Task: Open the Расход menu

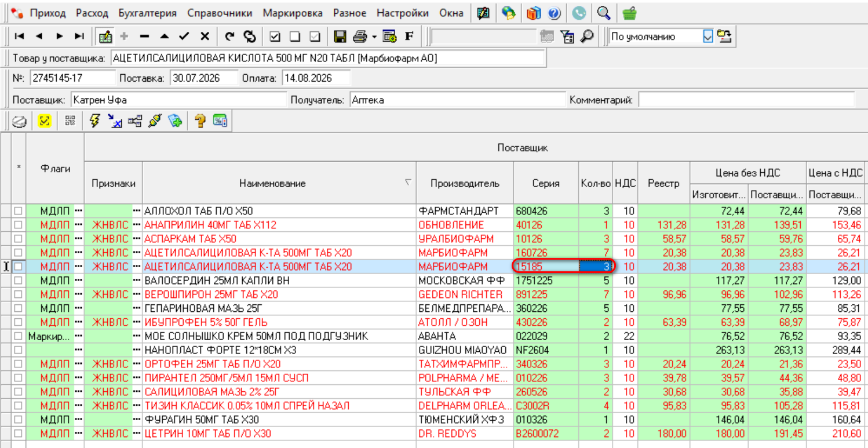Action: (92, 13)
